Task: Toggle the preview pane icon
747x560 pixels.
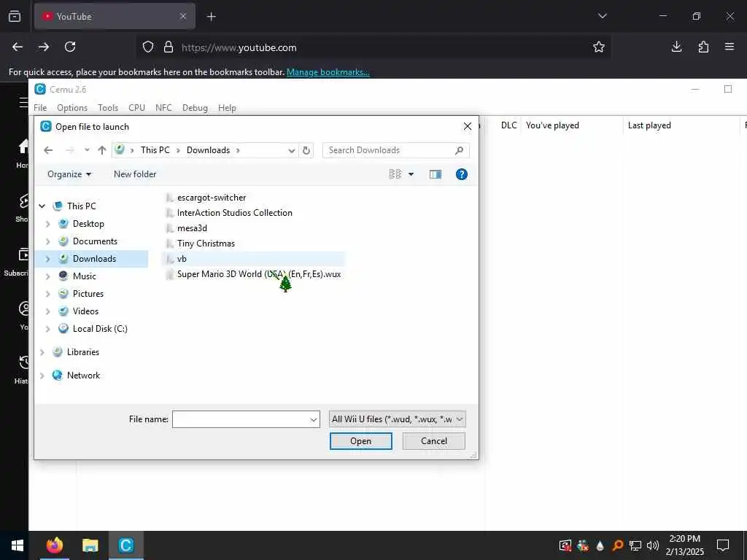Action: click(436, 174)
